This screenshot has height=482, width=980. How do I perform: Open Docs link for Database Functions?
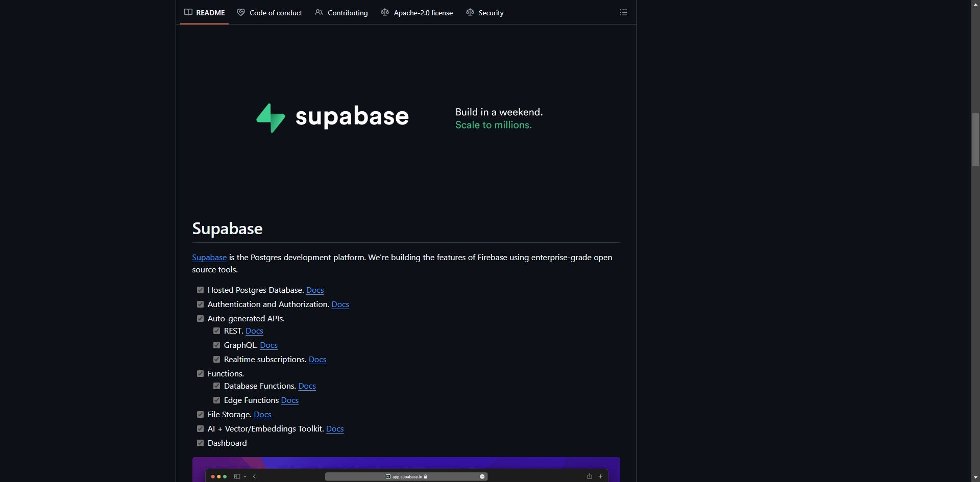(307, 386)
